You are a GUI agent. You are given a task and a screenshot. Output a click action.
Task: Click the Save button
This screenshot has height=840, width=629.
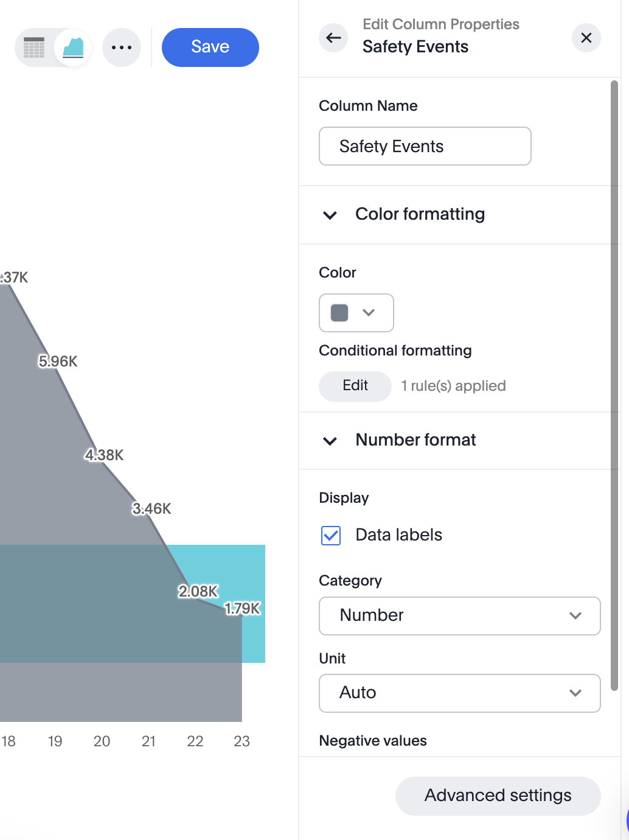(x=210, y=47)
